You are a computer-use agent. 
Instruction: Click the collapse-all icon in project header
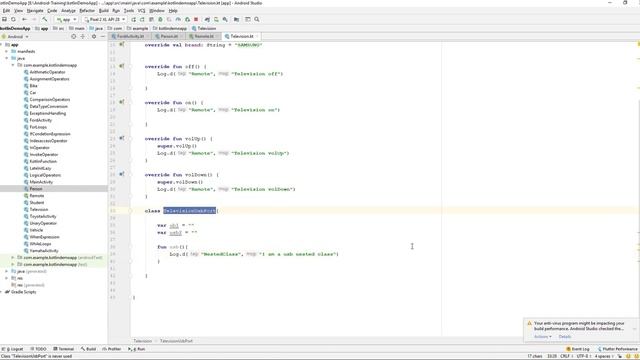tap(83, 36)
